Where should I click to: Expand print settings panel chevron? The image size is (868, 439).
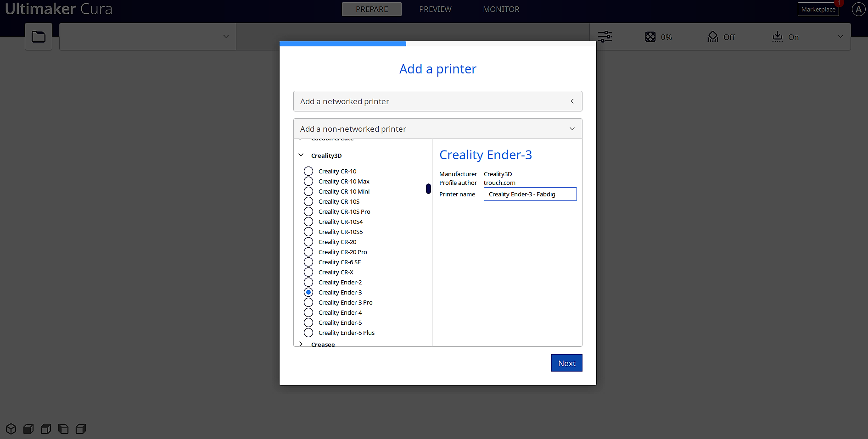(x=840, y=37)
